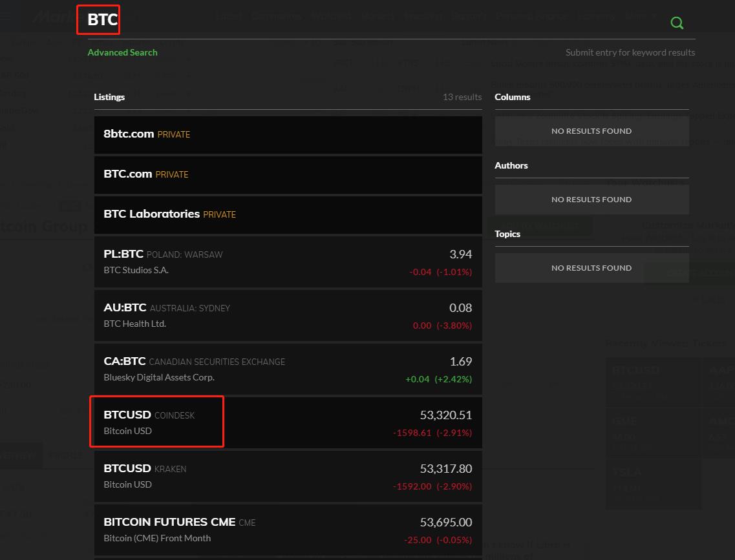Image resolution: width=735 pixels, height=560 pixels.
Task: Select PL:BTC BTC Studios S.A. result
Action: 288,262
